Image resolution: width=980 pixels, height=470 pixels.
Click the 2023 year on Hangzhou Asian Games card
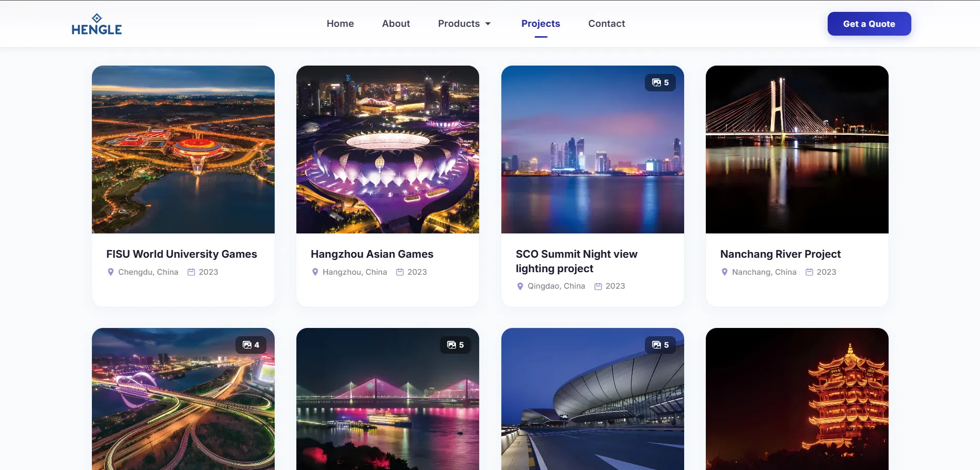417,272
